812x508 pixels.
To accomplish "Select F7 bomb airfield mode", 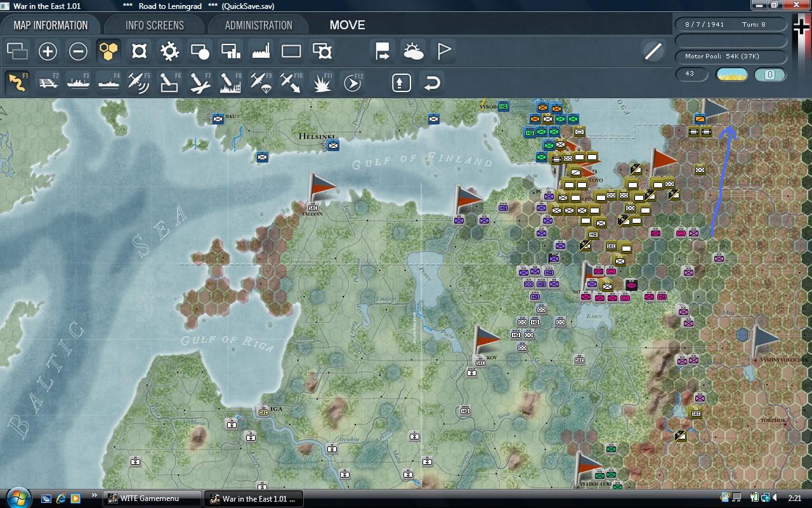I will coord(200,83).
